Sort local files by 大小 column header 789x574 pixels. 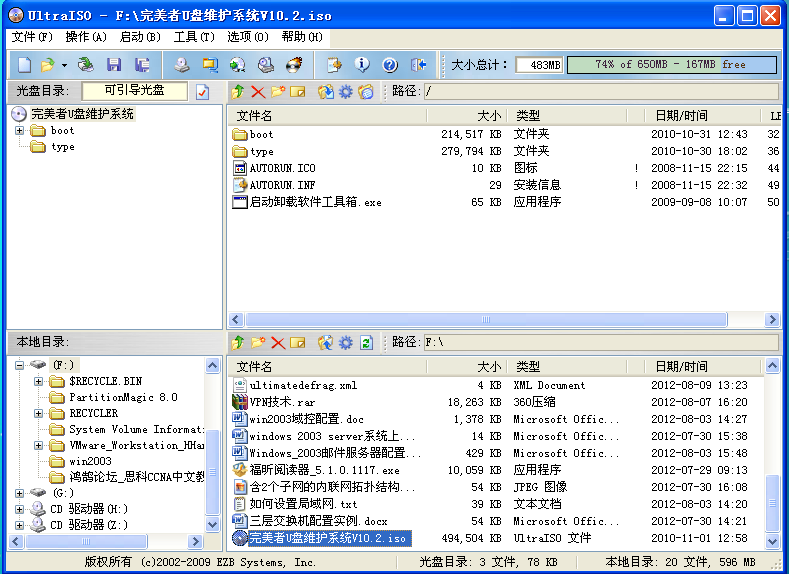click(466, 367)
